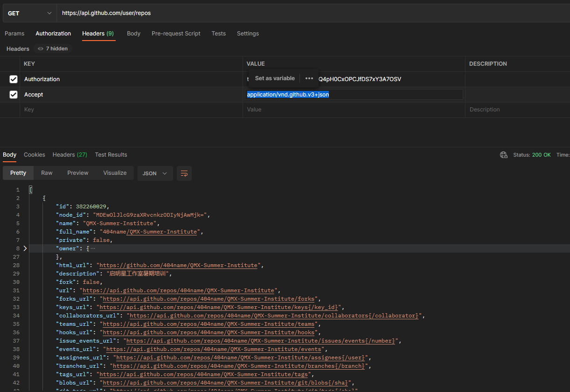Click the Accept key cell
This screenshot has width=570, height=392.
coord(131,95)
